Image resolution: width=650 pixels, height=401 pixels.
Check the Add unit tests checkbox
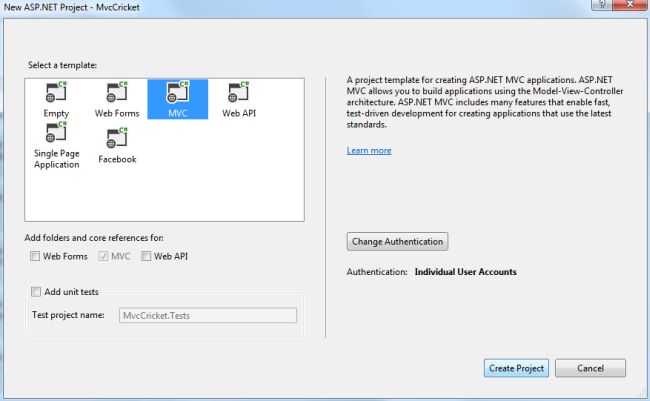point(36,292)
